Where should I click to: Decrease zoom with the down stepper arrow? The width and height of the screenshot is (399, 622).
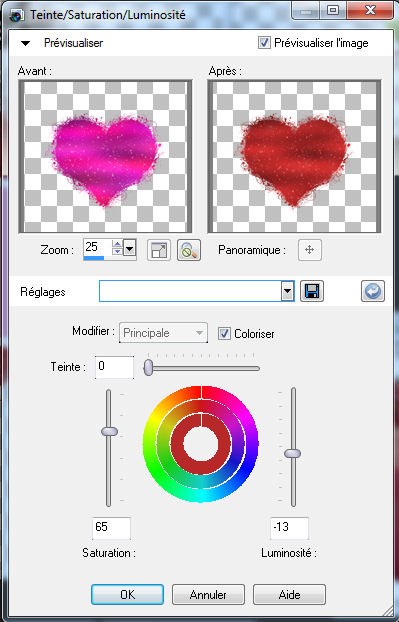point(117,252)
